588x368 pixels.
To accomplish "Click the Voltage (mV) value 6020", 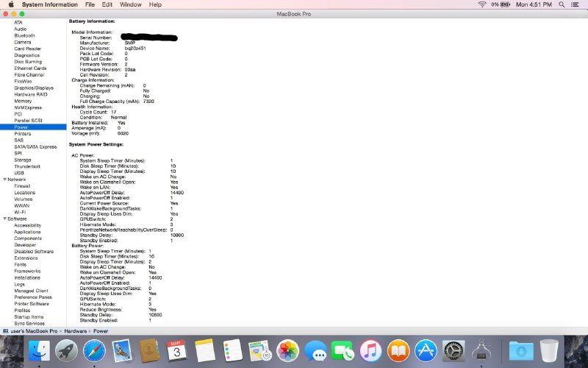I will point(123,133).
